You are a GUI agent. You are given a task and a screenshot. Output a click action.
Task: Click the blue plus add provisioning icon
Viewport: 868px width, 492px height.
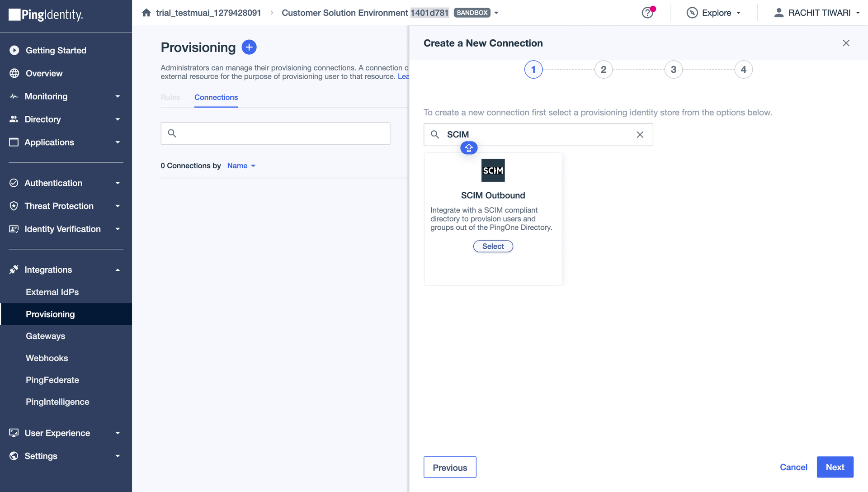tap(249, 47)
